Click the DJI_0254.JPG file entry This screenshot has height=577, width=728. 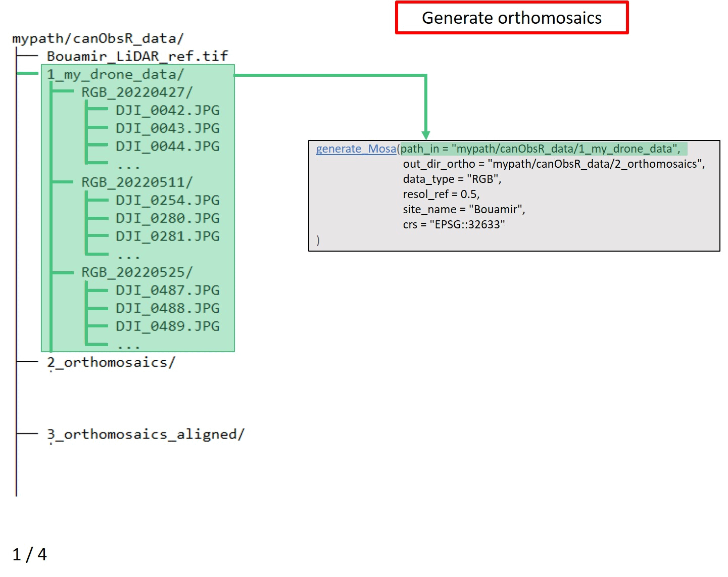tap(167, 201)
